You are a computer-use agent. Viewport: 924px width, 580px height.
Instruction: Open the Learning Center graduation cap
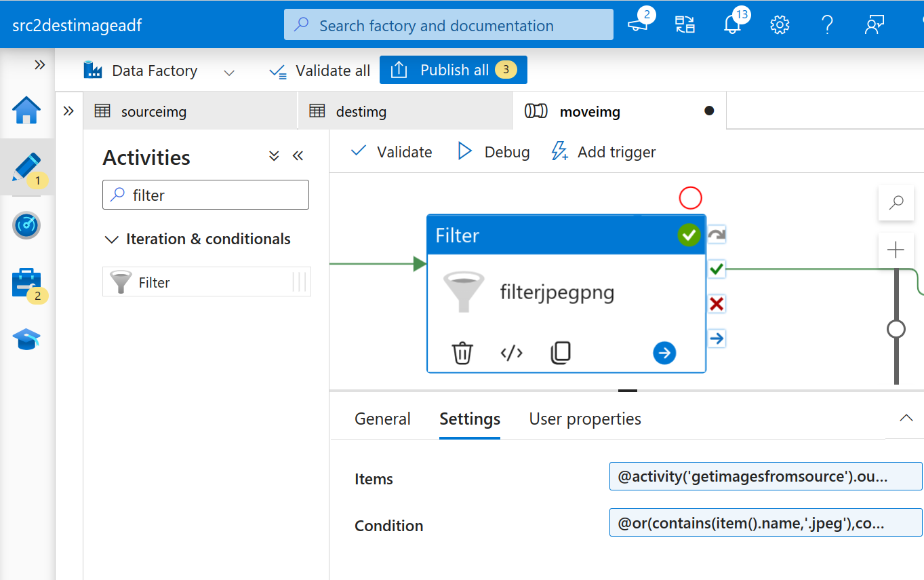(26, 339)
